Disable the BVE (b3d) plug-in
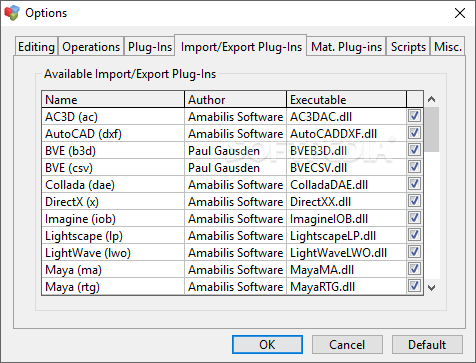 point(414,150)
